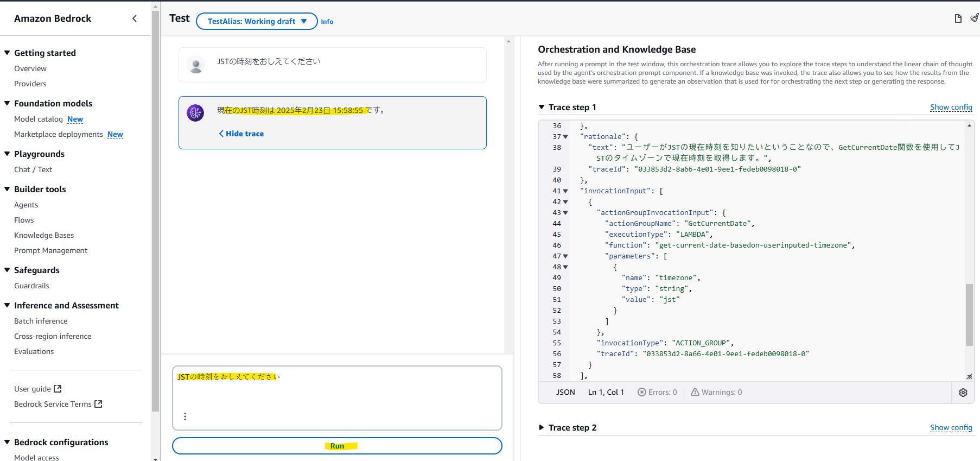This screenshot has width=980, height=461.
Task: Click into the prompt message input field
Action: tap(336, 394)
